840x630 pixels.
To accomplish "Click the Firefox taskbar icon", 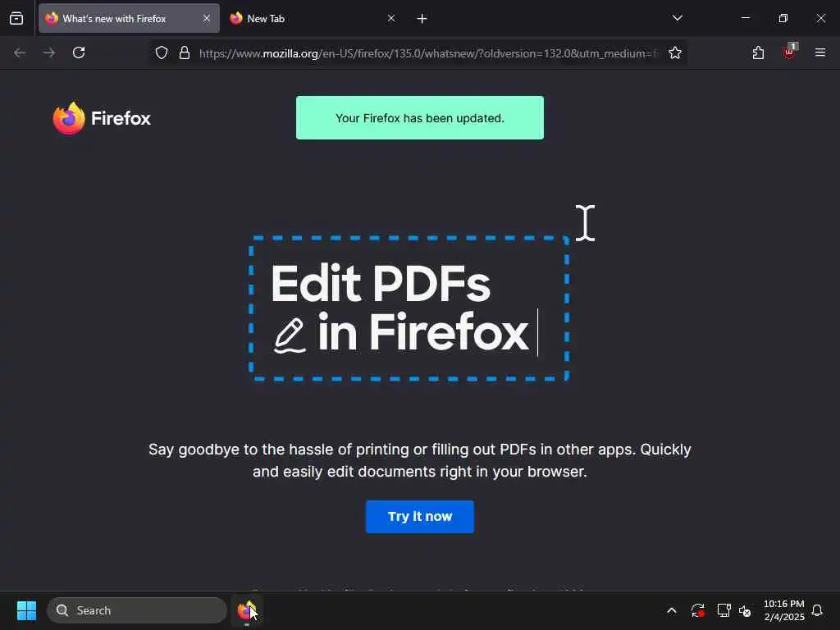I will [247, 610].
